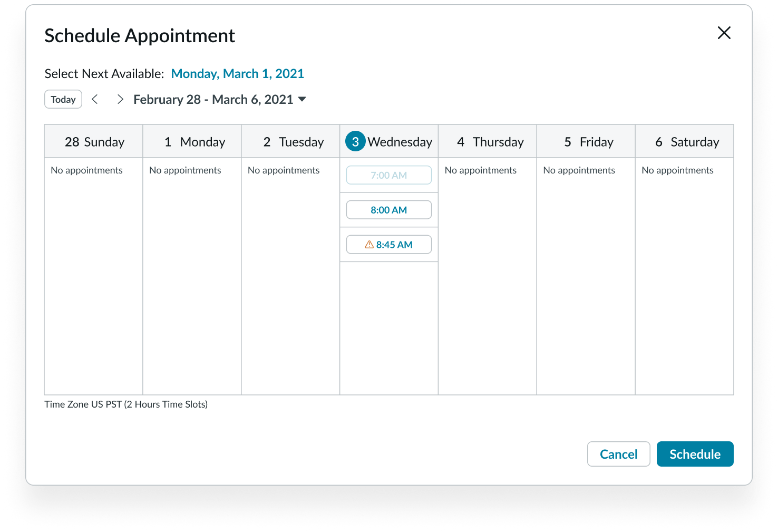The height and width of the screenshot is (532, 778).
Task: Click the Cancel button
Action: 618,454
